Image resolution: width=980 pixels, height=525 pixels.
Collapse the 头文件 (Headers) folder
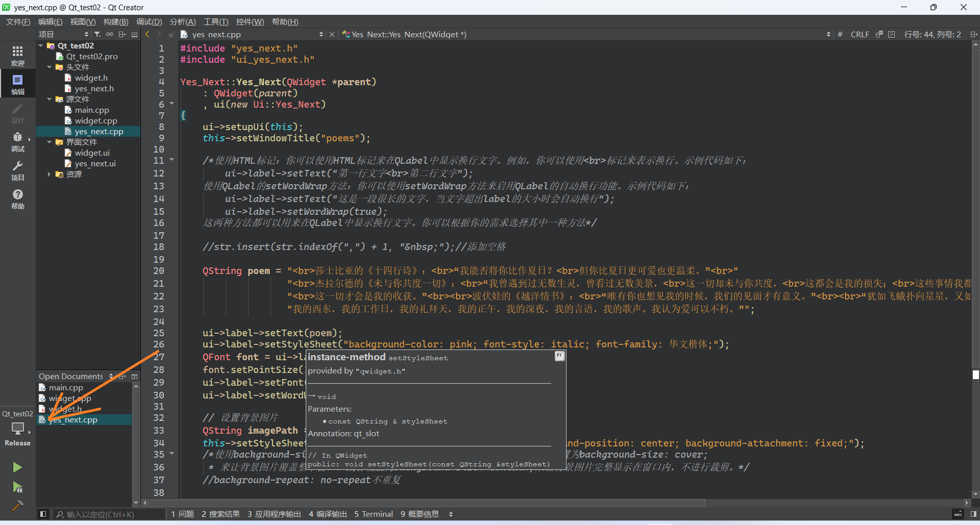50,67
